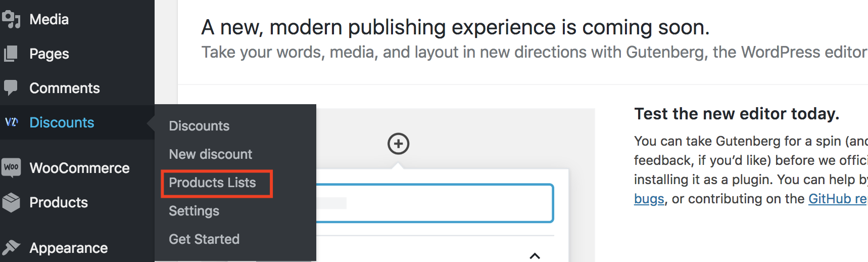Open Get Started submenu entry
The height and width of the screenshot is (262, 868).
(x=204, y=239)
